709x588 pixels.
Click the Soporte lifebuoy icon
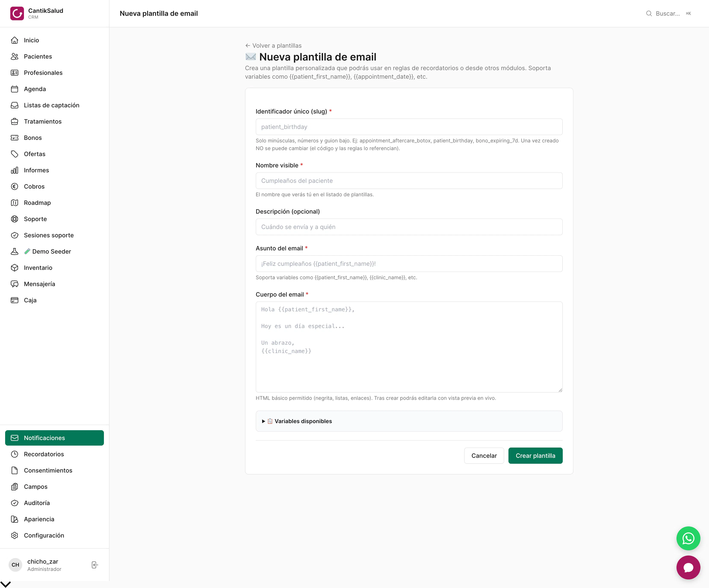coord(15,219)
